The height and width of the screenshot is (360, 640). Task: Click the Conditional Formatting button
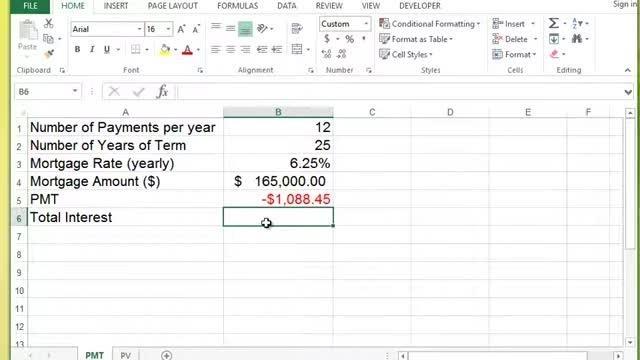click(429, 24)
